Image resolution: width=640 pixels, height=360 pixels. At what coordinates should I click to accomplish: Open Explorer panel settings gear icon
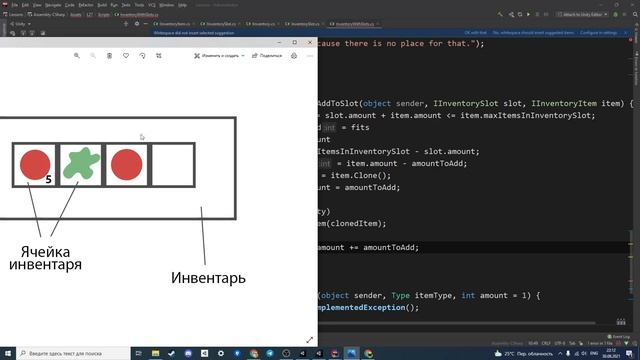(137, 24)
